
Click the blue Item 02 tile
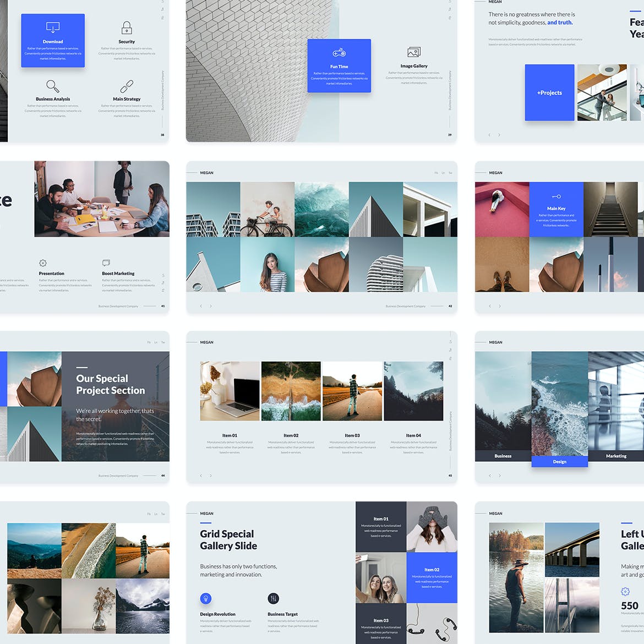432,577
